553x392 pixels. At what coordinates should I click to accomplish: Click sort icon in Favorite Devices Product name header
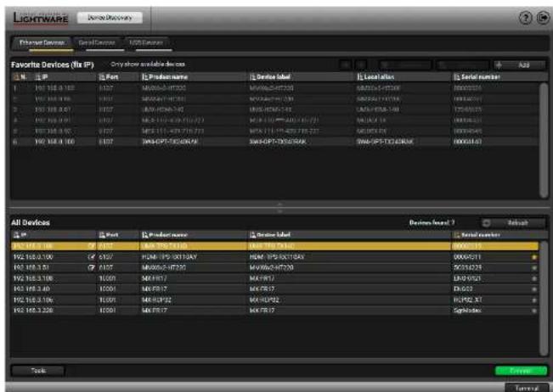point(145,76)
